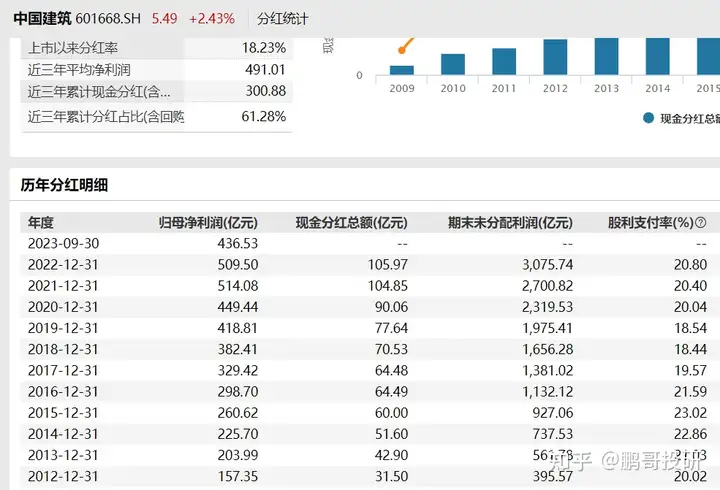Image resolution: width=720 pixels, height=490 pixels.
Task: Click the blue 现金分红总额 legend dot
Action: tap(648, 118)
